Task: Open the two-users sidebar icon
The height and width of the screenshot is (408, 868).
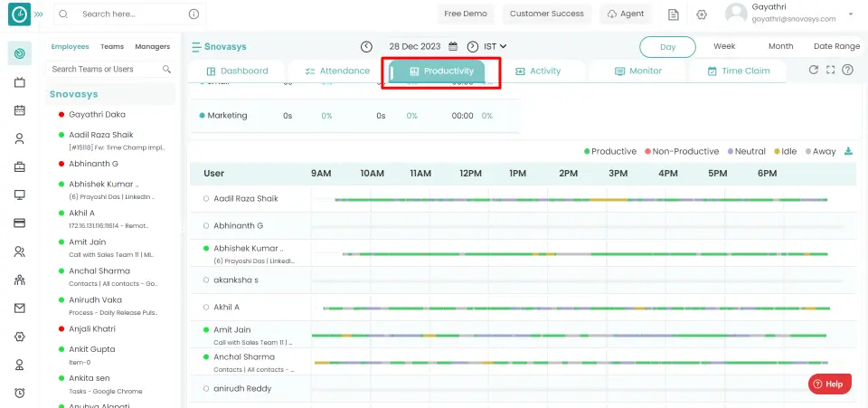Action: pyautogui.click(x=19, y=251)
